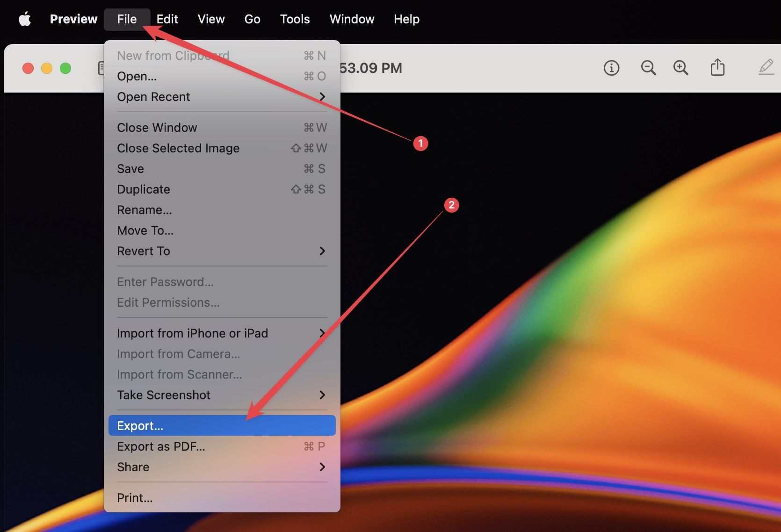Expand the Import from iPhone or iPad submenu
The width and height of the screenshot is (781, 532).
(192, 333)
